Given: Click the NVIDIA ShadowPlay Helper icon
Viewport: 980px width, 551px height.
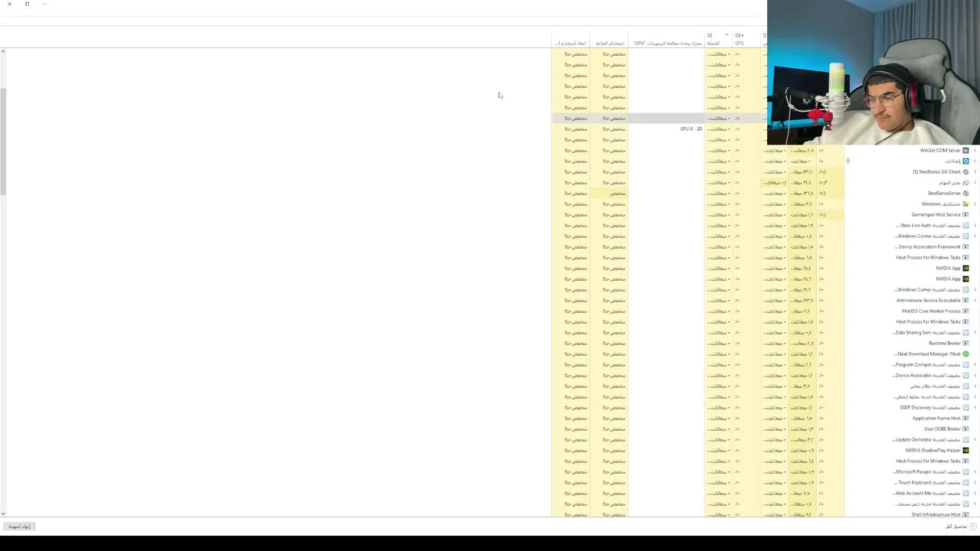Looking at the screenshot, I should (965, 450).
